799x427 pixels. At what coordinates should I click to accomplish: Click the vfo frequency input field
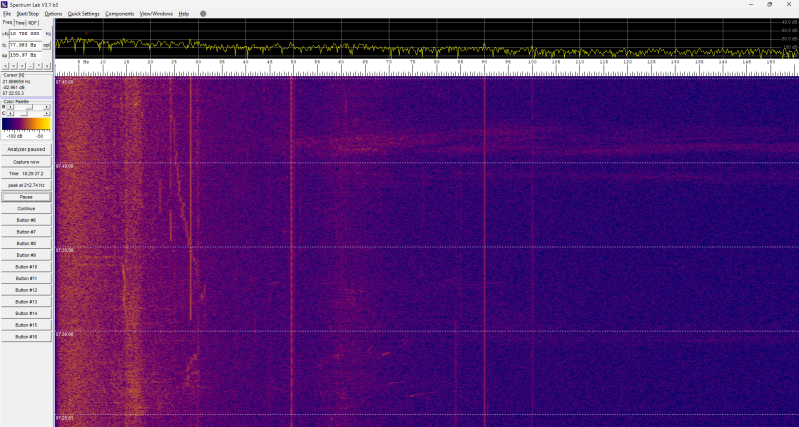[x=25, y=34]
